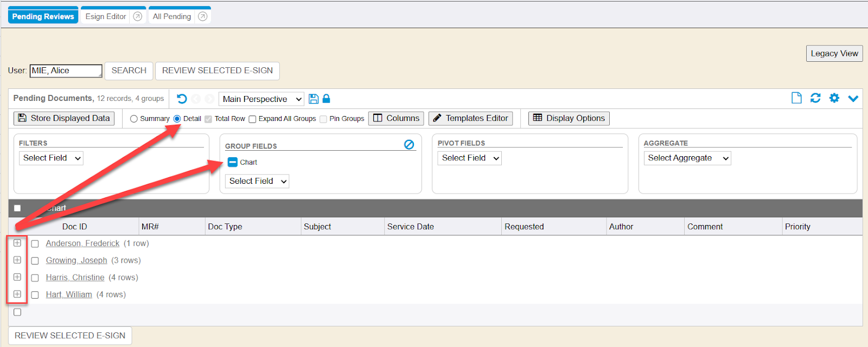Screen dimensions: 868x347
Task: Open the Select Aggregate dropdown
Action: tap(687, 158)
